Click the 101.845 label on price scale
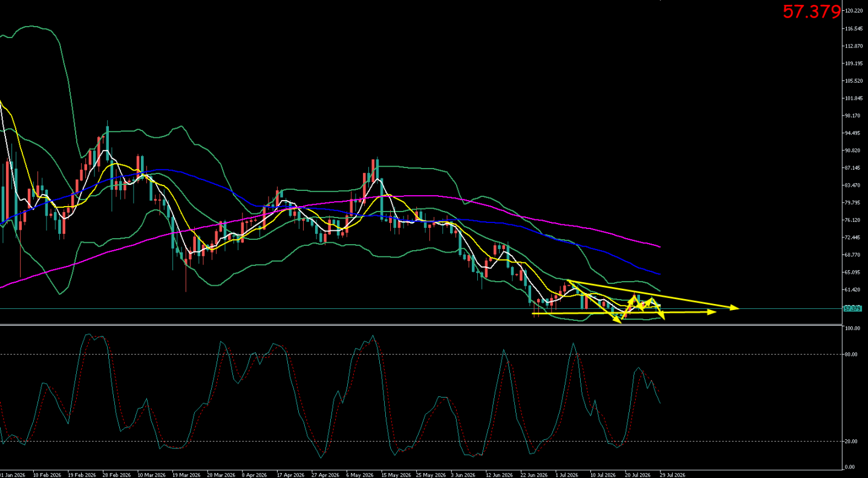The height and width of the screenshot is (478, 868). point(853,99)
